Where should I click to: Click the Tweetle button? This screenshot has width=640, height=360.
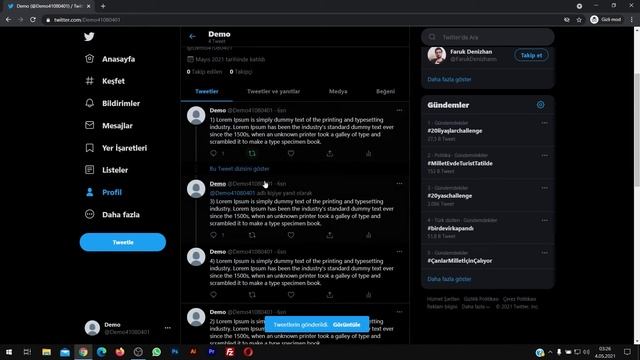tap(123, 242)
